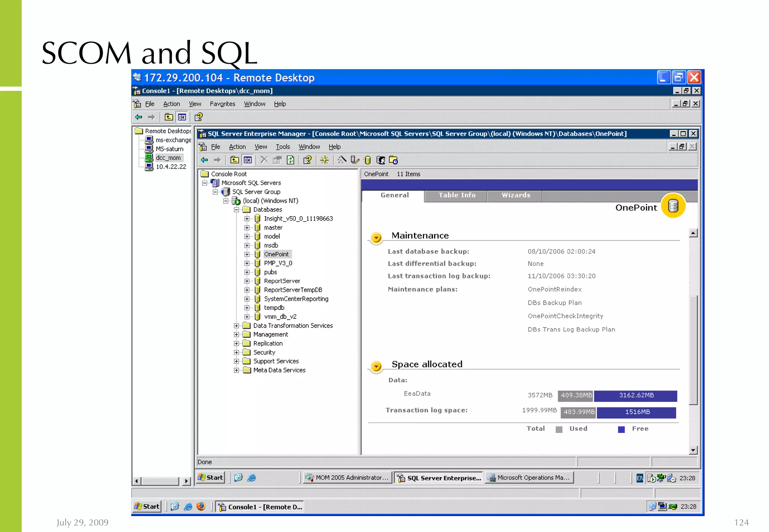The width and height of the screenshot is (769, 532).
Task: Click Forward arrow in outer Console1 toolbar
Action: click(x=151, y=117)
